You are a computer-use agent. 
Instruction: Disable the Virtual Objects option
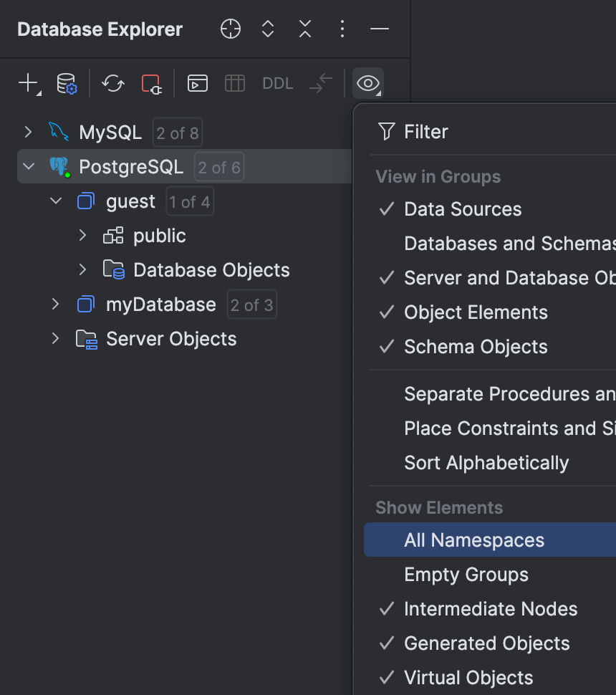[x=468, y=677]
